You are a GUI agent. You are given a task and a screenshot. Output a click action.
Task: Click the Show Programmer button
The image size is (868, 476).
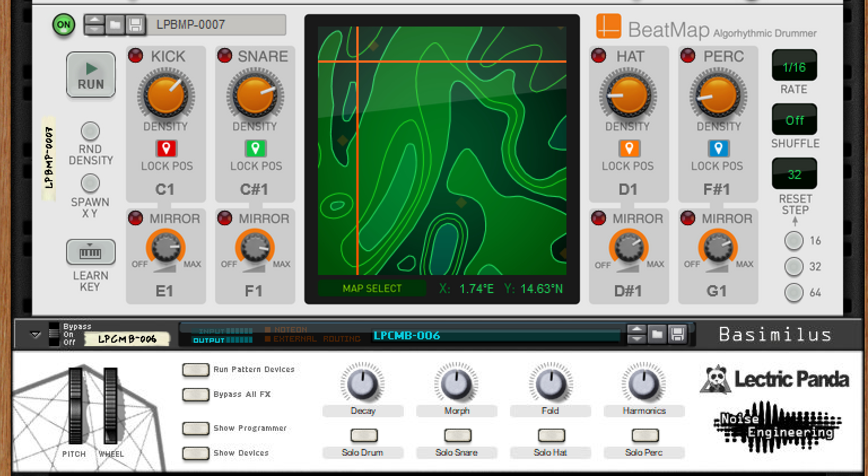click(x=195, y=429)
